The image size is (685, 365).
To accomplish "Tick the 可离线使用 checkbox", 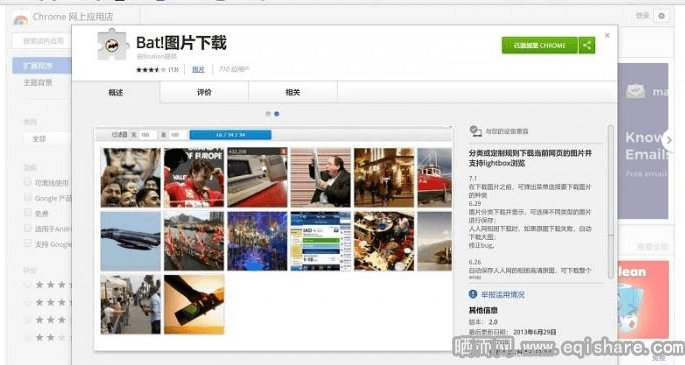I will pyautogui.click(x=28, y=182).
